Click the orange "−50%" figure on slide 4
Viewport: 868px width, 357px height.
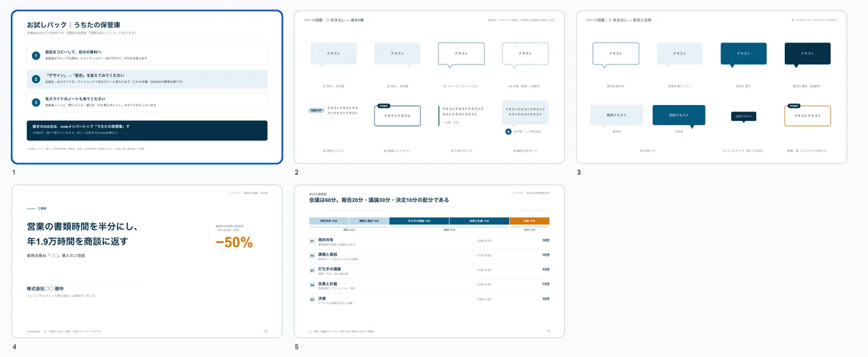pyautogui.click(x=234, y=243)
